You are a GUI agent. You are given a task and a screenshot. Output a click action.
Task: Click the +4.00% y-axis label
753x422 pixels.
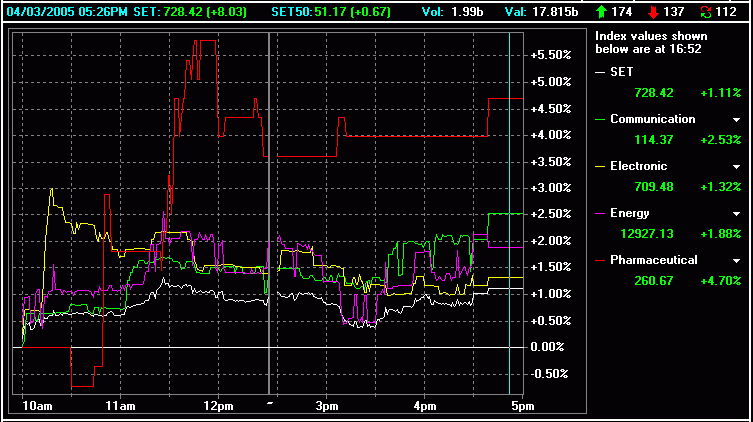(551, 135)
